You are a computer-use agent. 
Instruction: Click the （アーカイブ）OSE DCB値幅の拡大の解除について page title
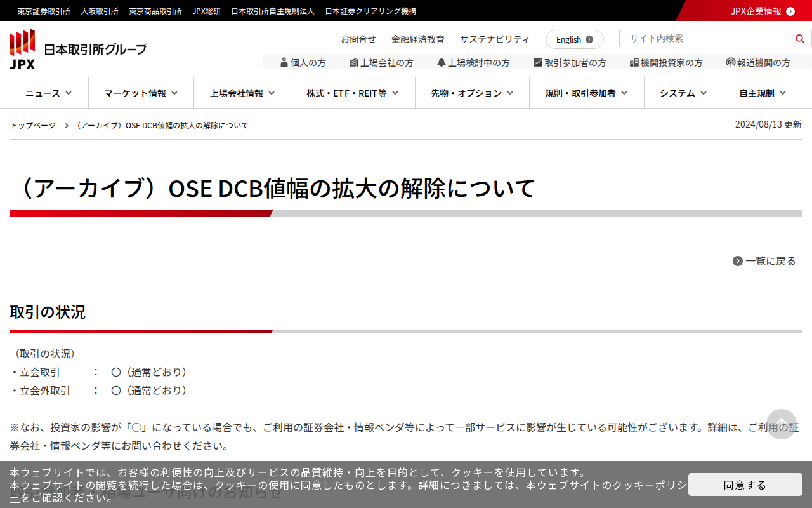[273, 189]
